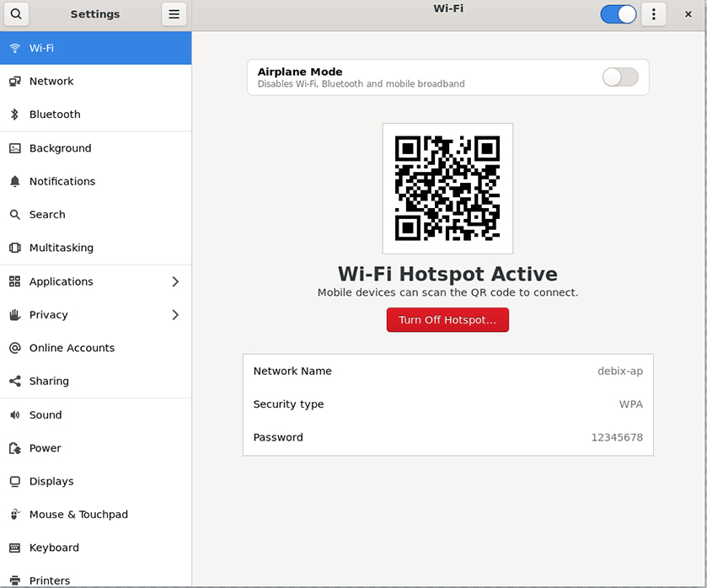Open the Settings hamburger menu
Screen dimensions: 707x588
[174, 14]
